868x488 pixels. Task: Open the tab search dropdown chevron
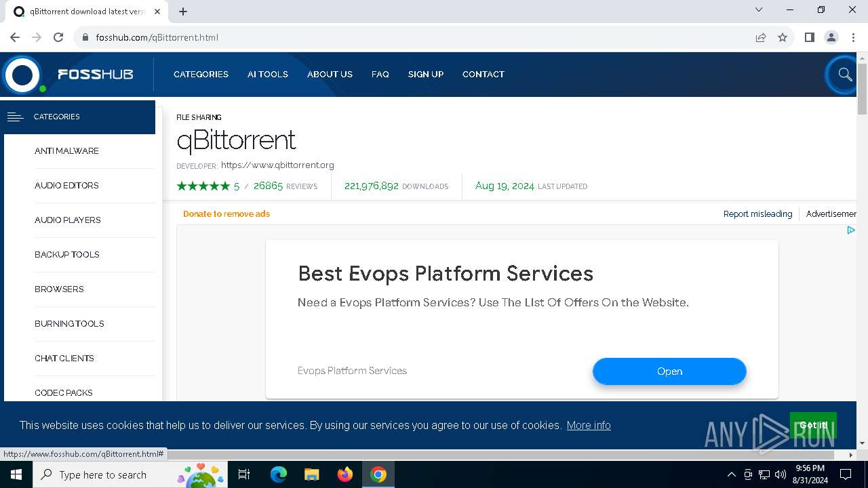[759, 10]
